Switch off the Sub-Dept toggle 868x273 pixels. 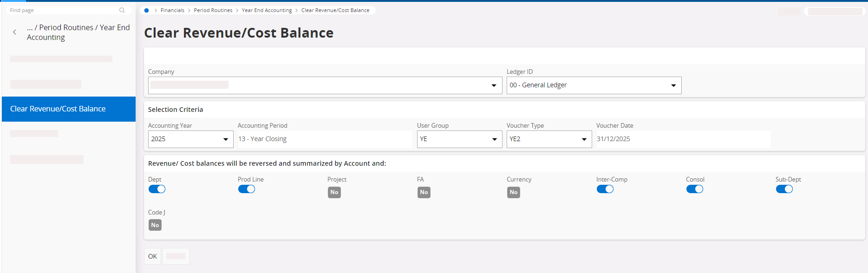(x=784, y=189)
